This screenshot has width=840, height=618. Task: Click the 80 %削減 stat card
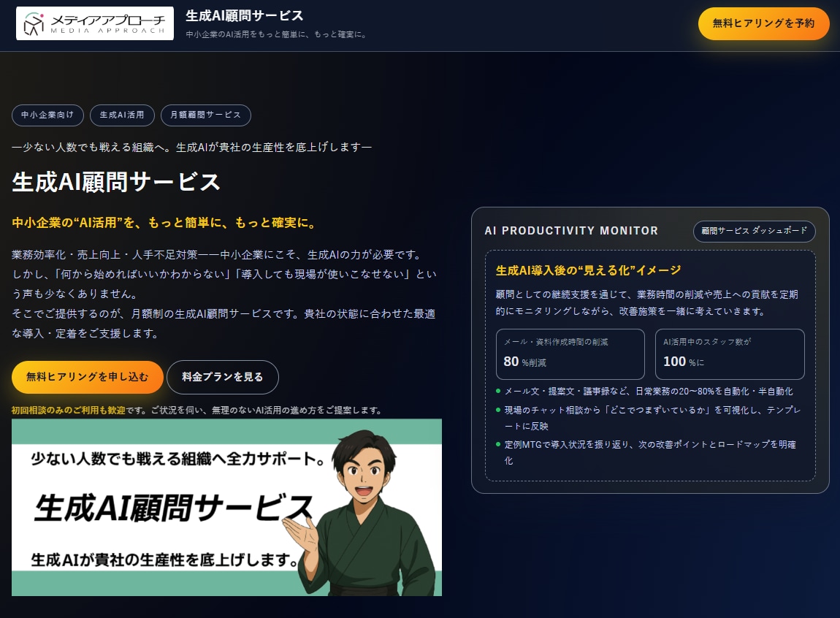tap(570, 354)
